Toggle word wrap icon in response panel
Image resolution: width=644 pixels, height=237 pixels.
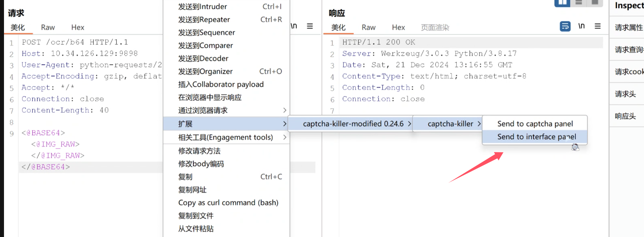565,26
